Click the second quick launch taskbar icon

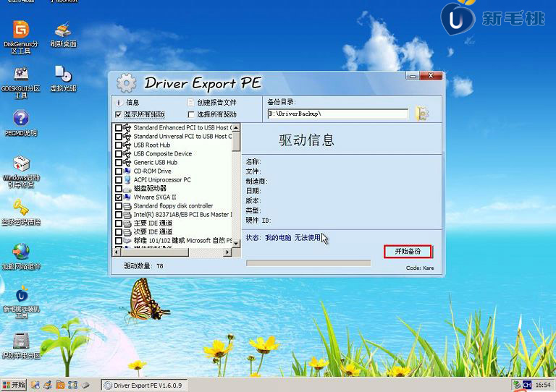click(48, 385)
